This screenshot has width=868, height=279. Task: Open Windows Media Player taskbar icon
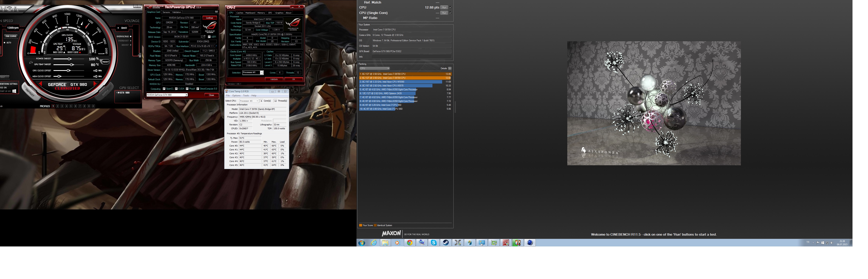coord(397,243)
